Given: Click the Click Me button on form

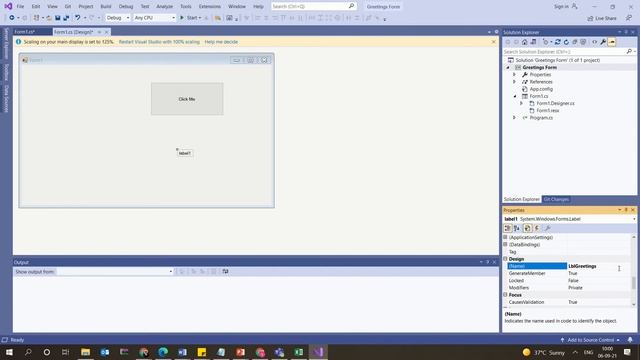Looking at the screenshot, I should 187,99.
